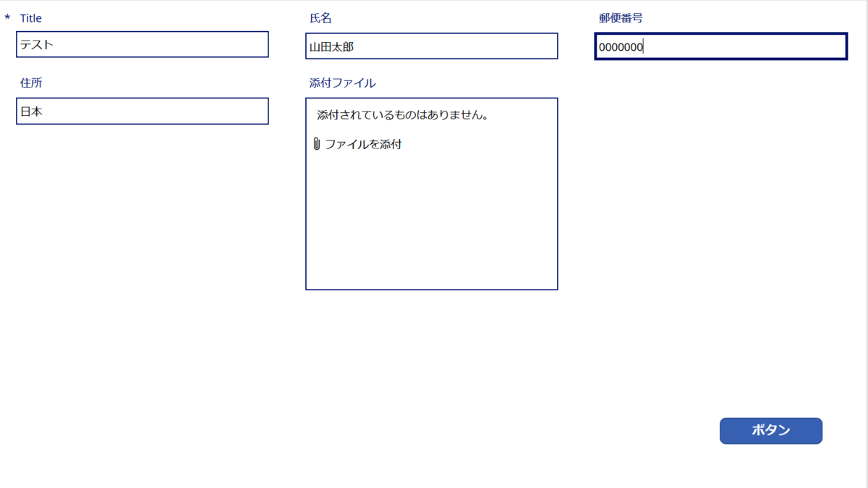Click the 添付ファイル attachment area
The width and height of the screenshot is (868, 488).
(431, 193)
